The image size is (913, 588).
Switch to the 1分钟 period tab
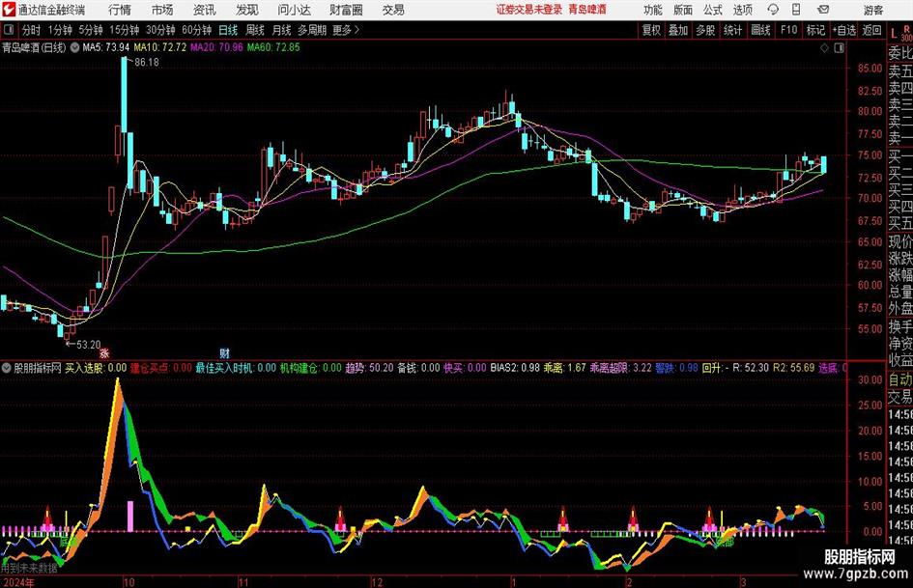60,30
